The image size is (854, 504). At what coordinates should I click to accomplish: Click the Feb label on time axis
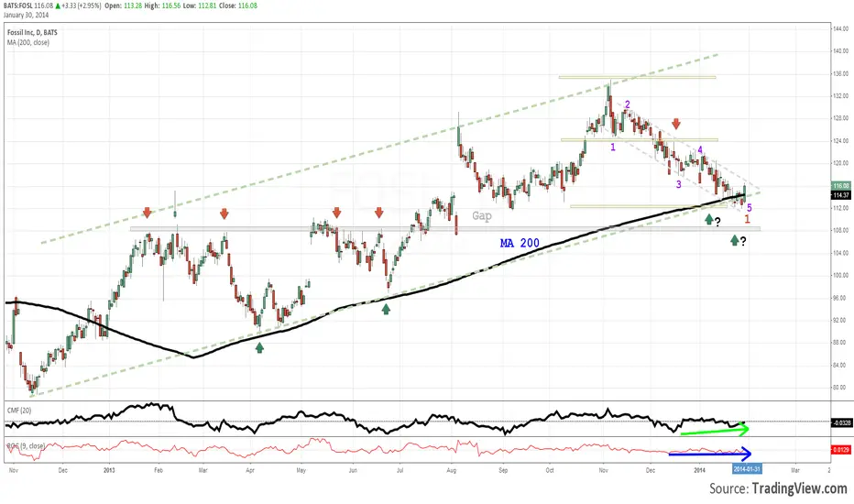(x=158, y=470)
